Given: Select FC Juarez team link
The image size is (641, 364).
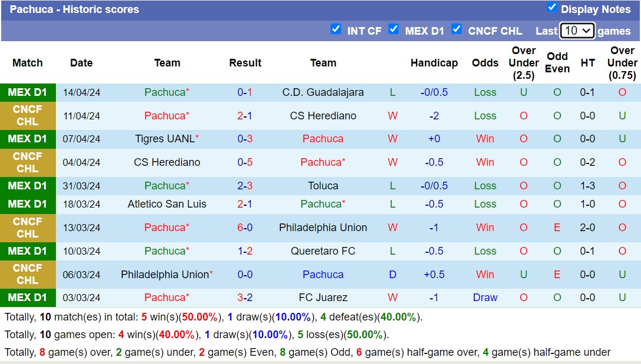Looking at the screenshot, I should tap(323, 298).
